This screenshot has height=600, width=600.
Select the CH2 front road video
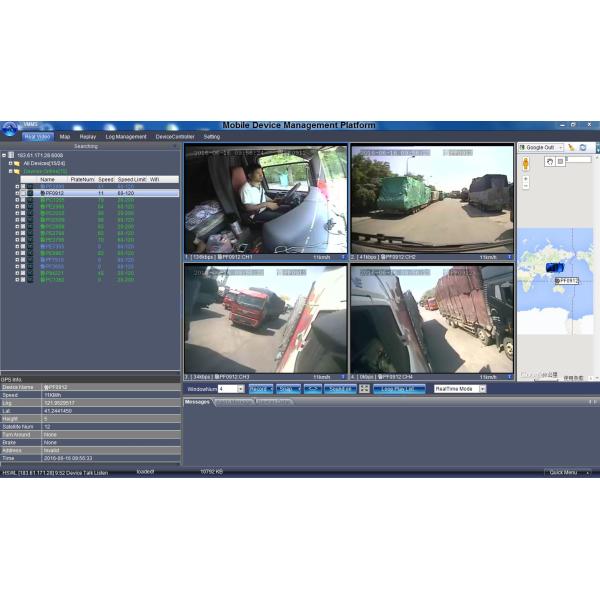click(432, 198)
